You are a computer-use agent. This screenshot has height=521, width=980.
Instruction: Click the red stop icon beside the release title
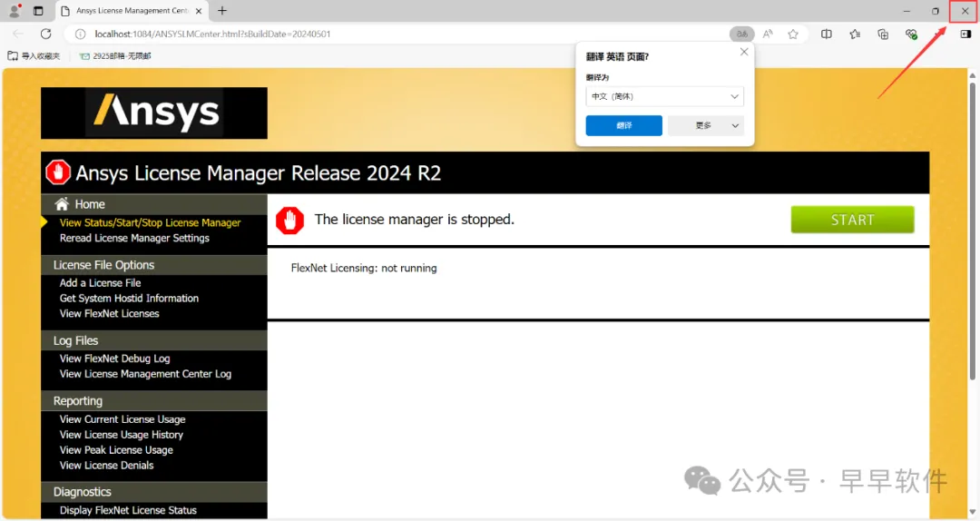(x=58, y=172)
